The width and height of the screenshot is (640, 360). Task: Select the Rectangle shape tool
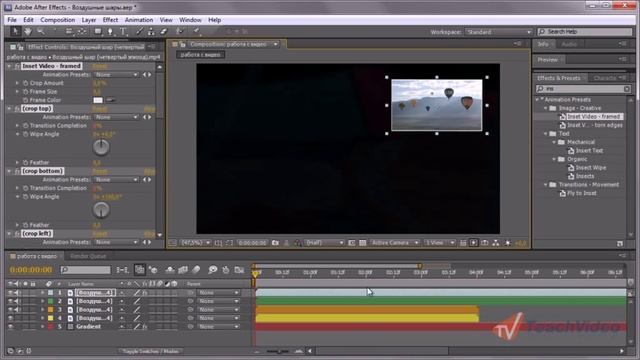tap(98, 31)
